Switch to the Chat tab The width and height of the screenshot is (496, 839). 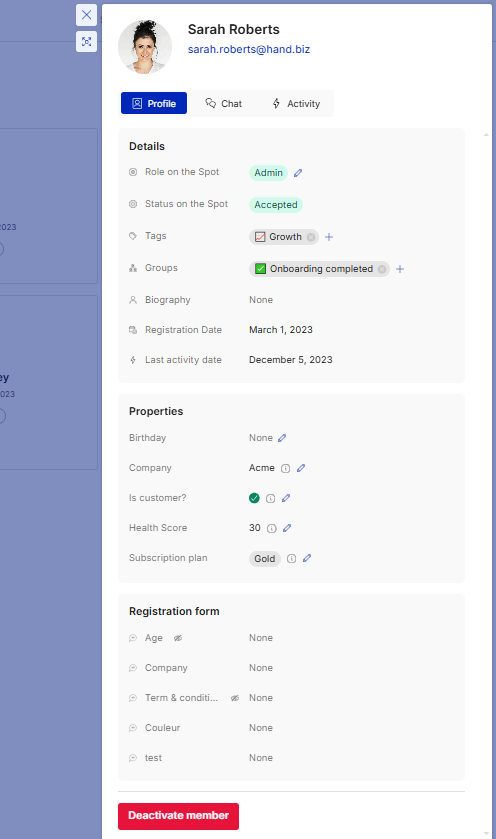224,103
